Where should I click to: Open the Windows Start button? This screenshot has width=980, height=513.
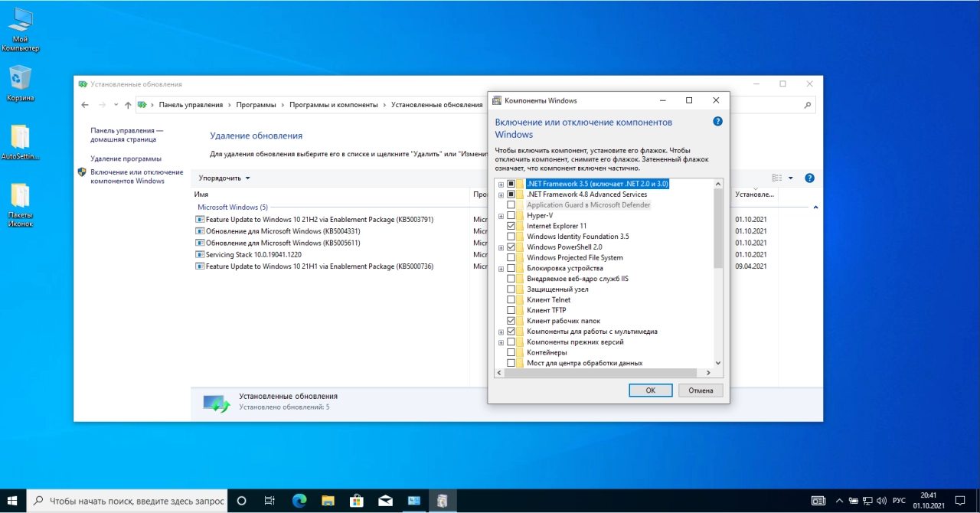pyautogui.click(x=13, y=501)
